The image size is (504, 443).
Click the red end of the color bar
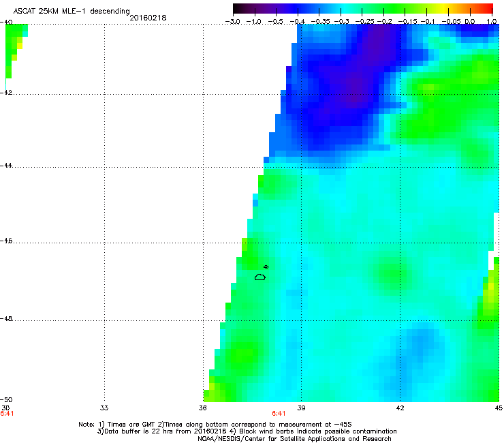pyautogui.click(x=487, y=9)
